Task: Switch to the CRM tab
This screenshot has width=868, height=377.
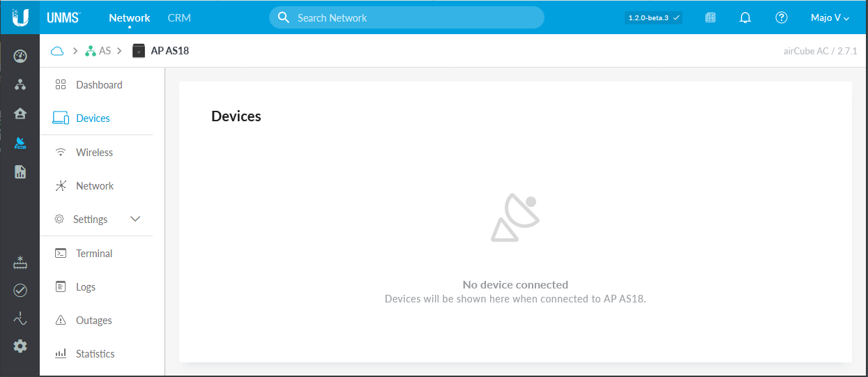Action: tap(179, 18)
